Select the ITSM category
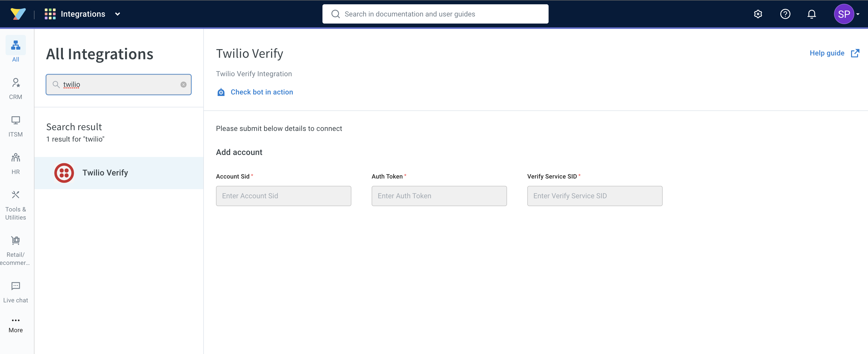868x354 pixels. (15, 127)
